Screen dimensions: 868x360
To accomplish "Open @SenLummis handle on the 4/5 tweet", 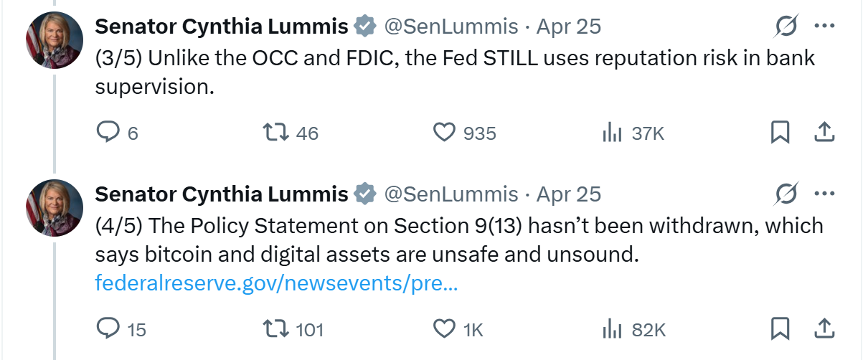I will pyautogui.click(x=451, y=194).
